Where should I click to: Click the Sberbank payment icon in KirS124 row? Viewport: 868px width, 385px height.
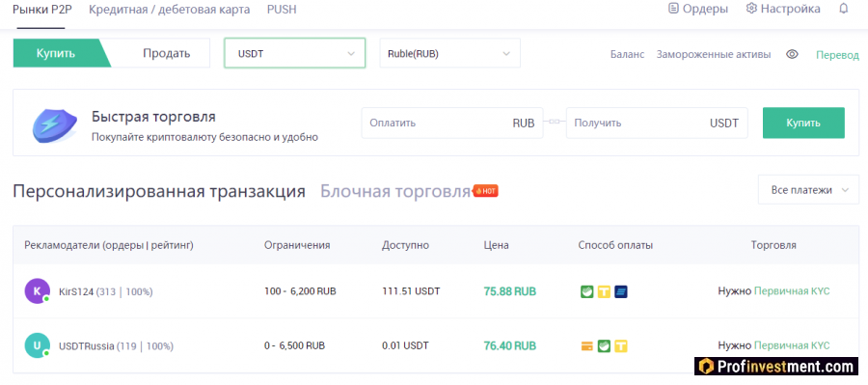587,291
